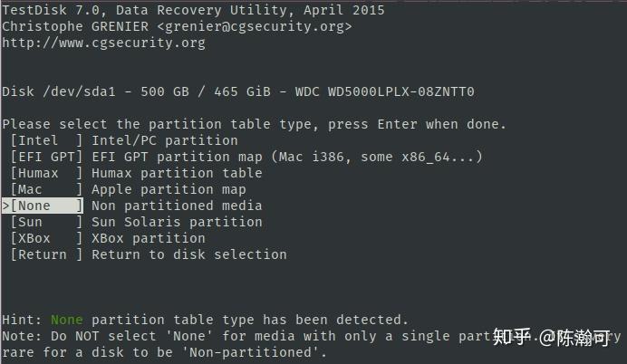This screenshot has width=627, height=364.
Task: Click 'EFI GPT partition map' description
Action: coord(178,157)
